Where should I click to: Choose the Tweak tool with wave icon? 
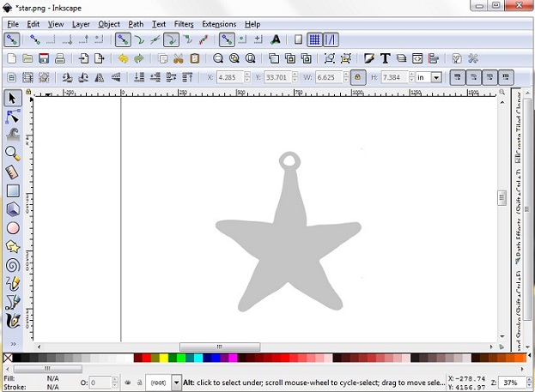pyautogui.click(x=13, y=135)
